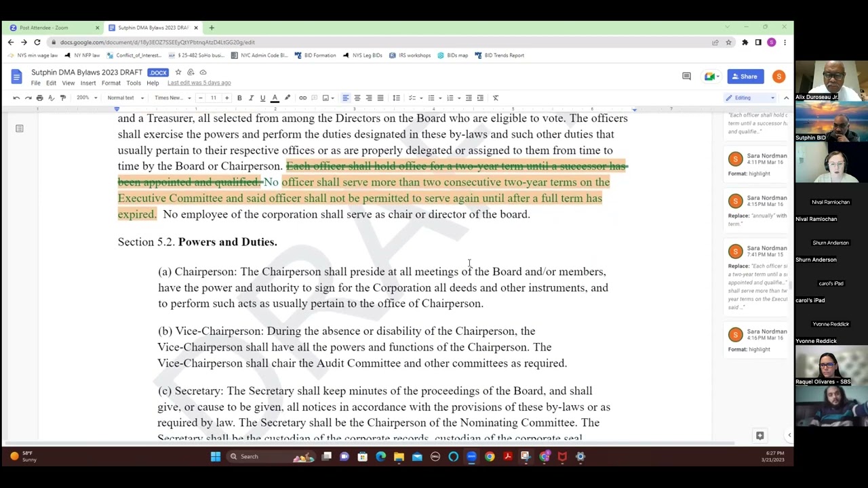Viewport: 868px width, 488px height.
Task: Open the Editing mode dropdown
Action: [749, 98]
